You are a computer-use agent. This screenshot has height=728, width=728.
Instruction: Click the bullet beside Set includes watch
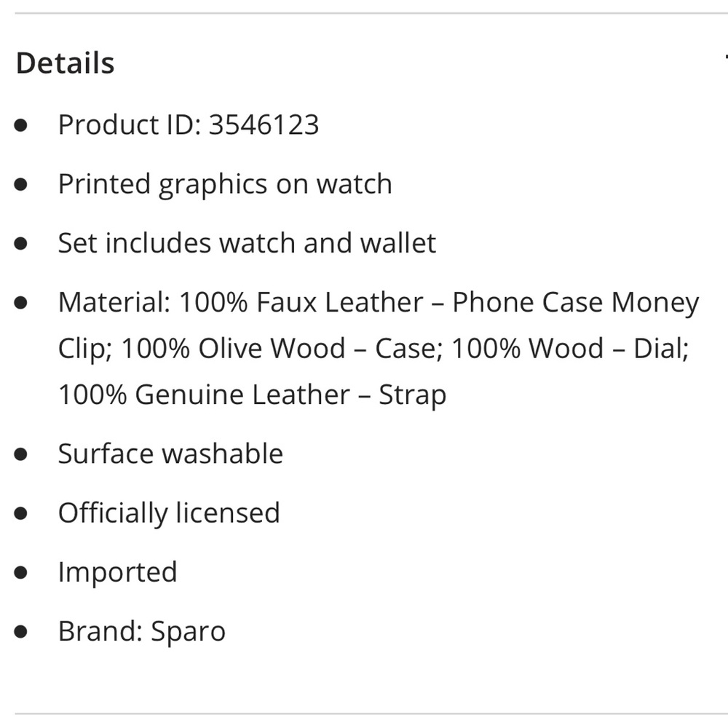pos(21,243)
